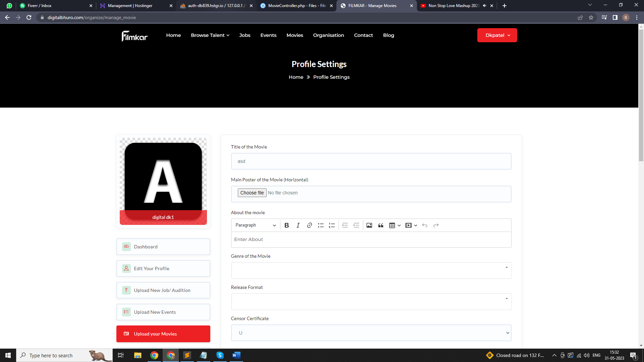Click the Choose file button
The image size is (644, 362).
coord(252,193)
